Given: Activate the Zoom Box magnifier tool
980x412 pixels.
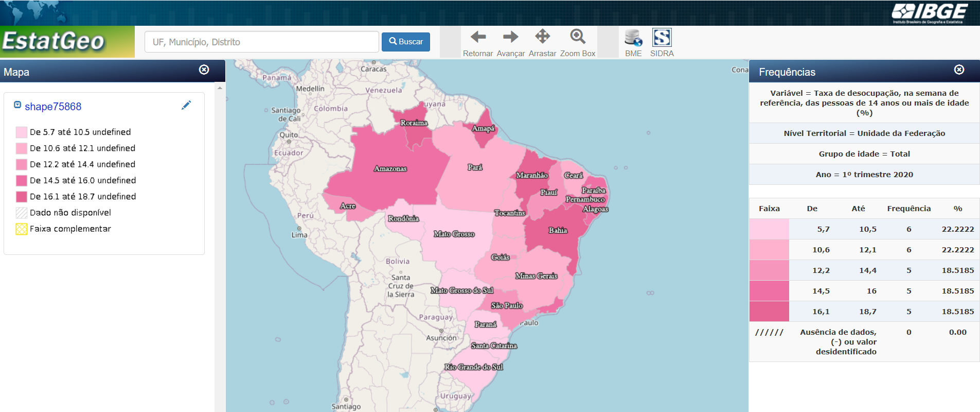Looking at the screenshot, I should click(x=578, y=36).
